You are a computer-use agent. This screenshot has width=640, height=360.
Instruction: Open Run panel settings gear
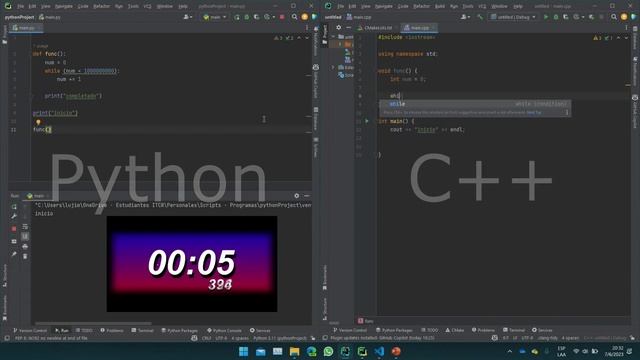tap(297, 196)
